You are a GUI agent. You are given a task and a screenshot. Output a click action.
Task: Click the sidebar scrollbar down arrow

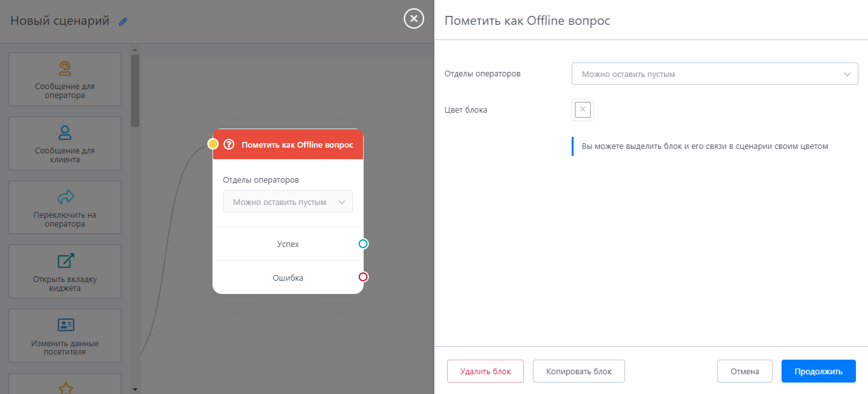coord(135,388)
